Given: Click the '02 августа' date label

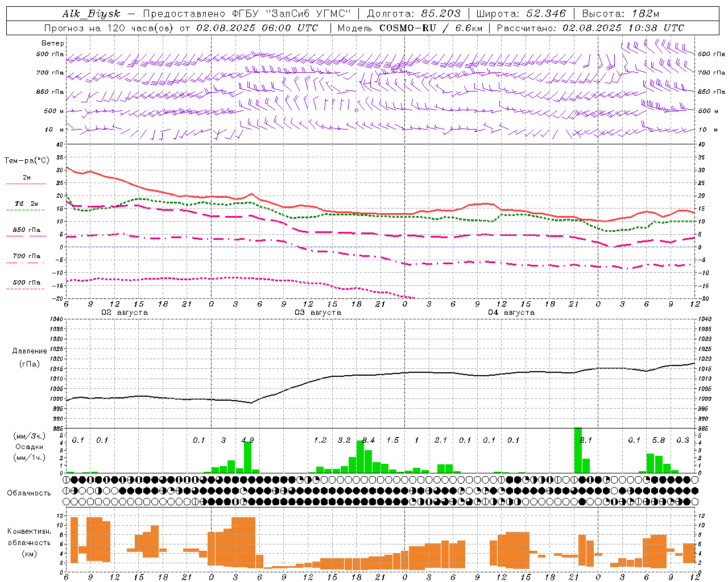Looking at the screenshot, I should point(125,313).
